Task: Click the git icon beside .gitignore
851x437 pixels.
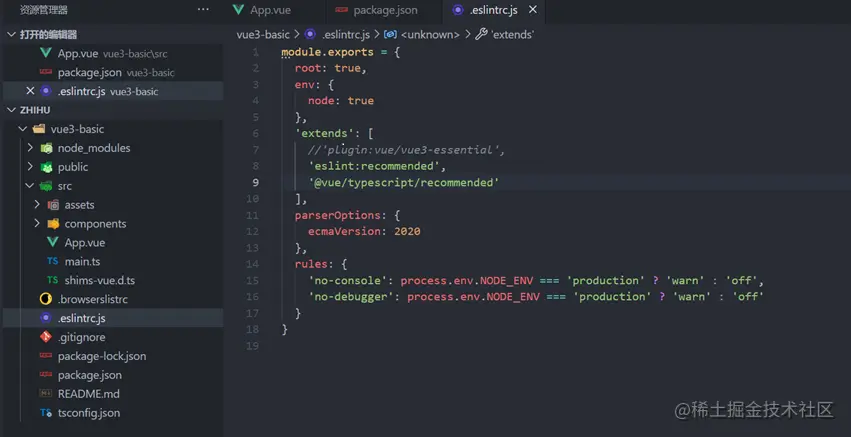Action: click(46, 337)
